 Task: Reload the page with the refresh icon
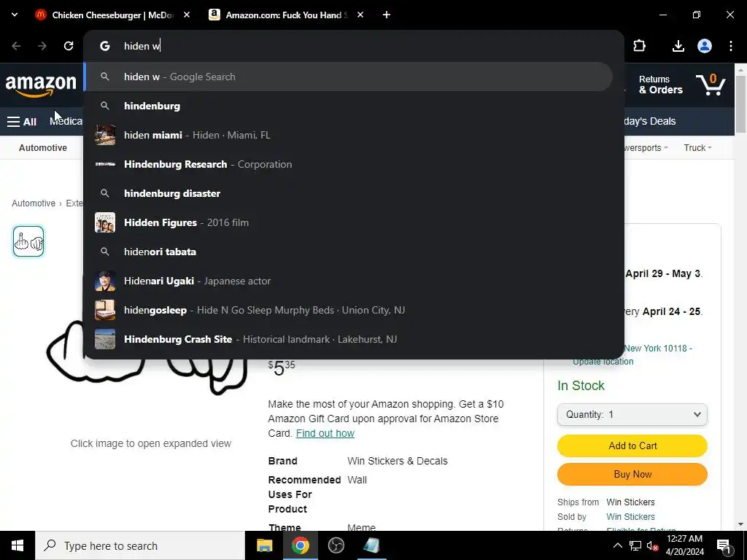pyautogui.click(x=69, y=46)
